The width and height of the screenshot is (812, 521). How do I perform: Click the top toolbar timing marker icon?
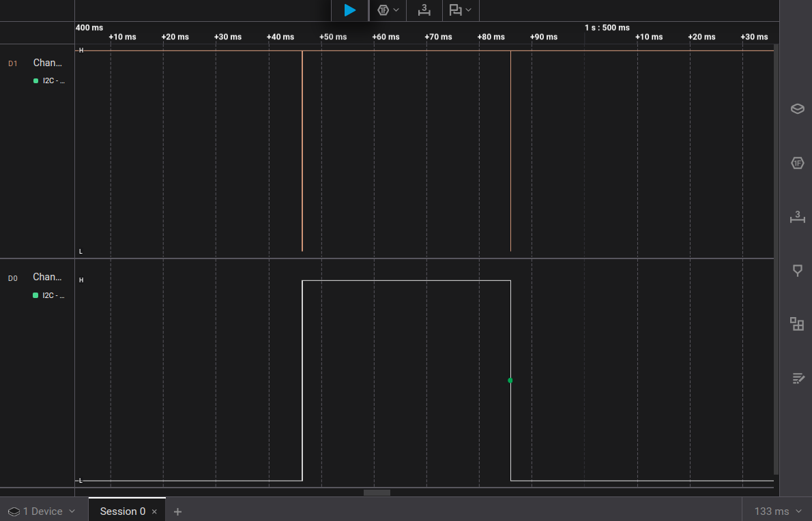click(x=455, y=10)
